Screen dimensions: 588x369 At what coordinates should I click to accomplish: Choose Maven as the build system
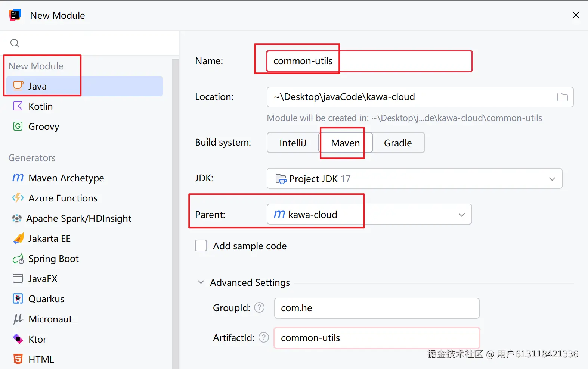pyautogui.click(x=345, y=143)
